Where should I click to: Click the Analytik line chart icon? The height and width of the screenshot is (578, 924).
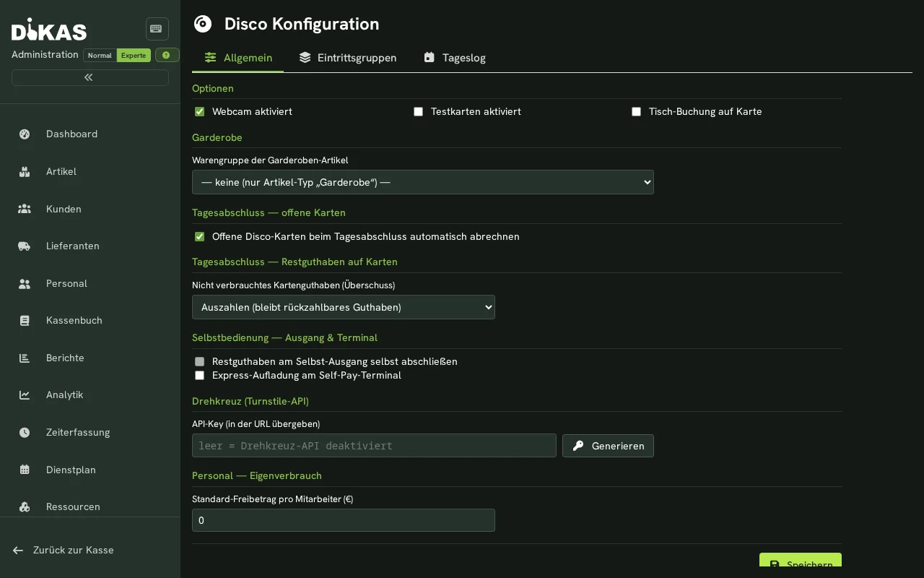pyautogui.click(x=25, y=394)
